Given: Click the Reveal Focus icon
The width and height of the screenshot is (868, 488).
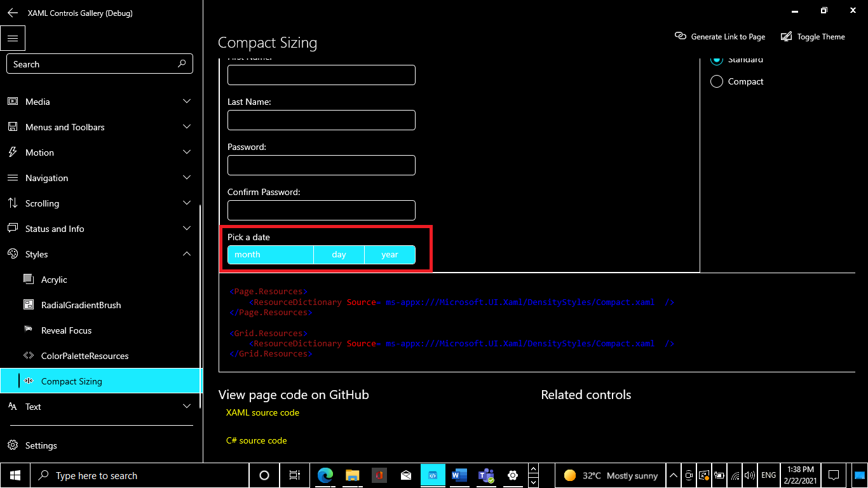Looking at the screenshot, I should (x=28, y=330).
